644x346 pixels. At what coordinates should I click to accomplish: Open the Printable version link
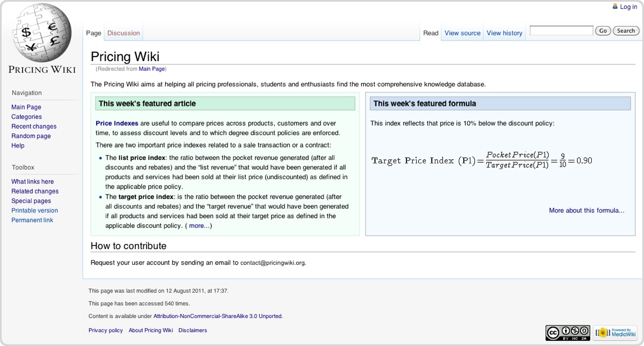[34, 210]
